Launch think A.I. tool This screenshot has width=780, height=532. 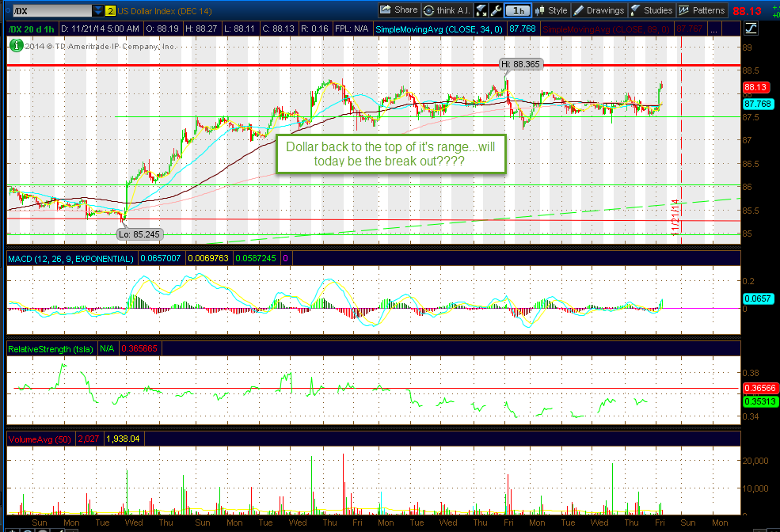447,10
